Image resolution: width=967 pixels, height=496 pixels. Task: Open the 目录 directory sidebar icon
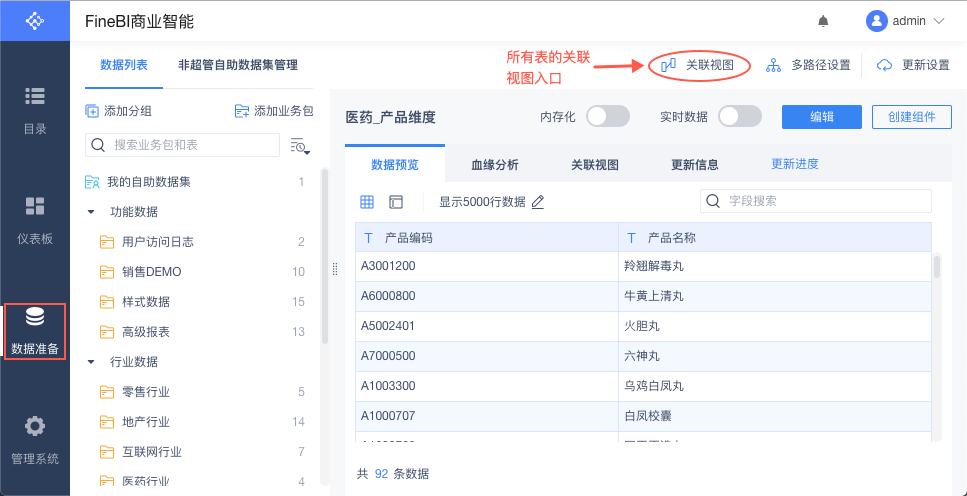click(x=35, y=97)
